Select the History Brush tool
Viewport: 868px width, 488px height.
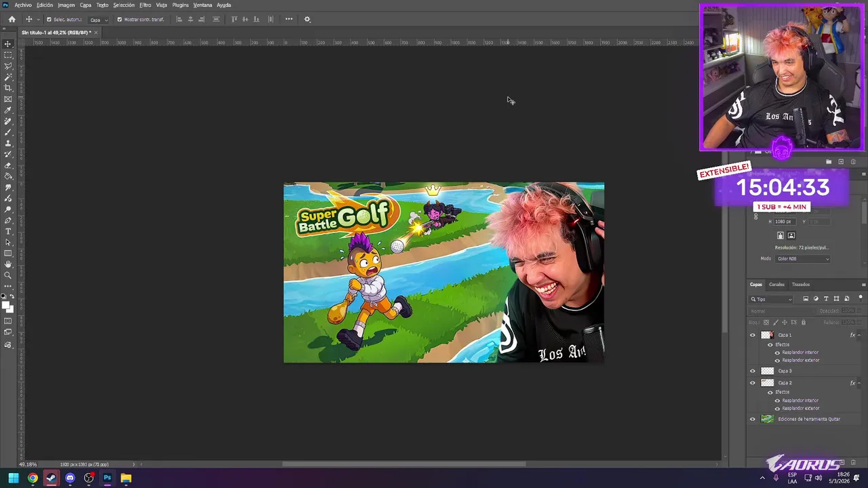tap(8, 154)
